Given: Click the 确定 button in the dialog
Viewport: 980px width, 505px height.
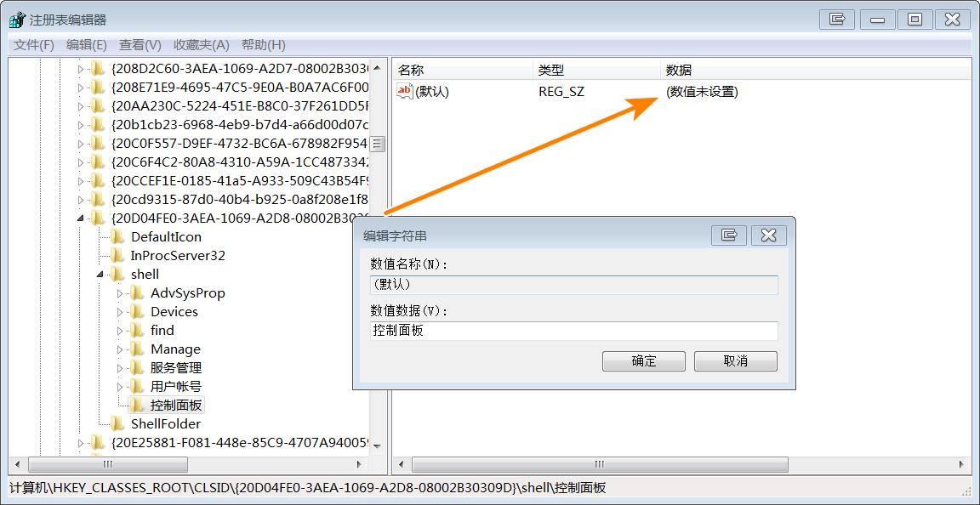Looking at the screenshot, I should [x=643, y=360].
